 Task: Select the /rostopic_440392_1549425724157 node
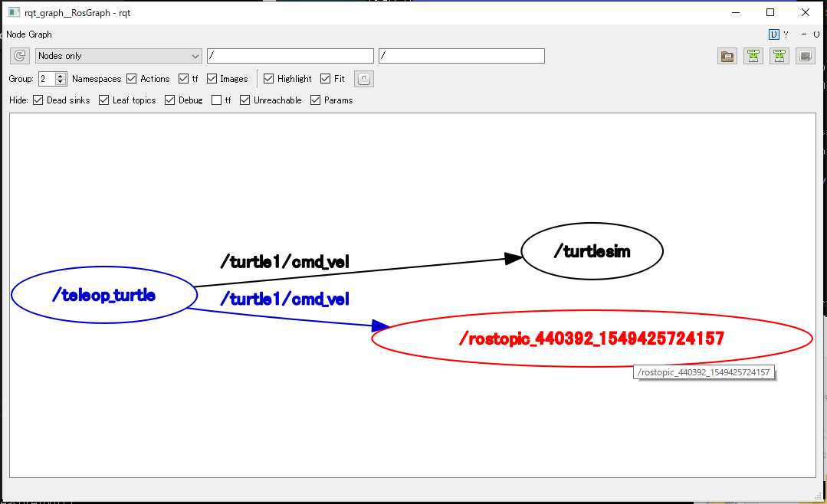[592, 338]
